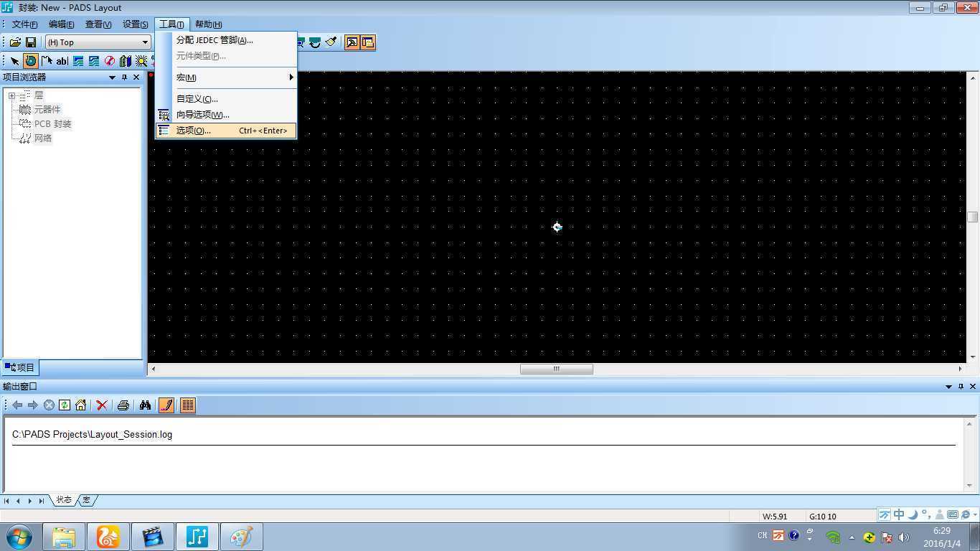Open the 编辑 menu
The width and height of the screenshot is (980, 551).
(61, 24)
